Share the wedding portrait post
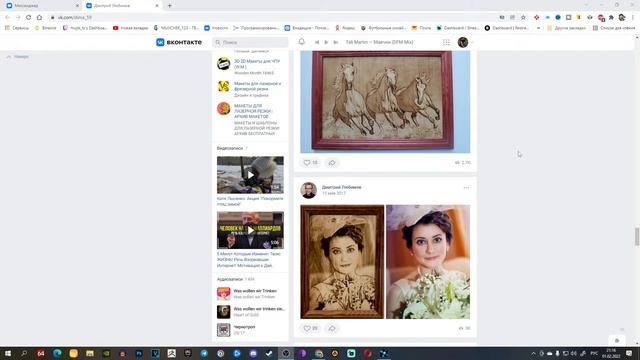Image resolution: width=640 pixels, height=360 pixels. [332, 328]
